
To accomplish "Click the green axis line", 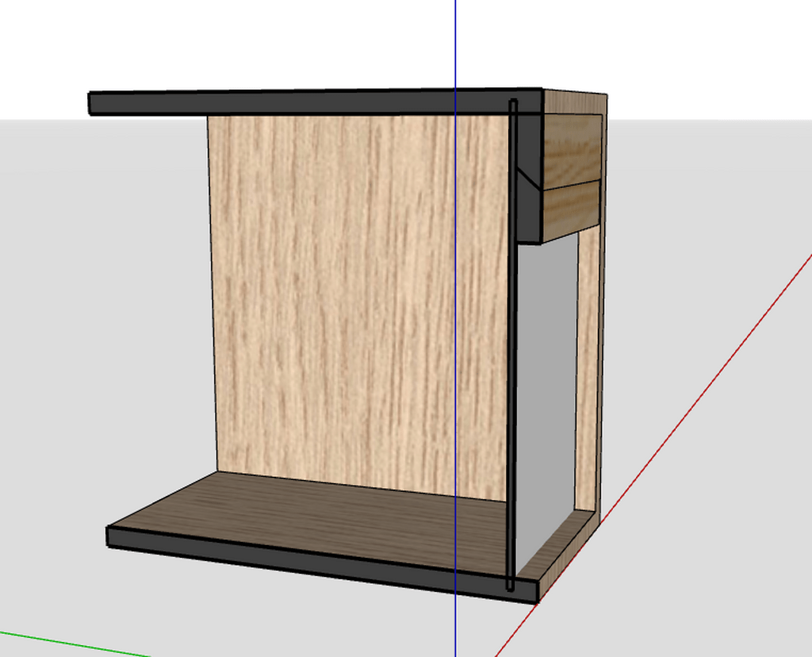I will click(x=63, y=641).
